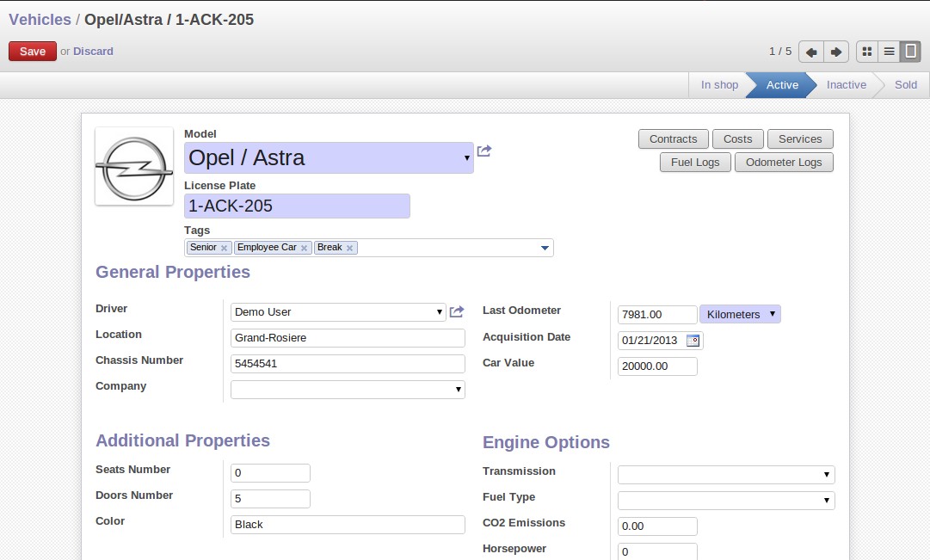Screen dimensions: 930x560
Task: Switch to form view icon
Action: [x=910, y=52]
